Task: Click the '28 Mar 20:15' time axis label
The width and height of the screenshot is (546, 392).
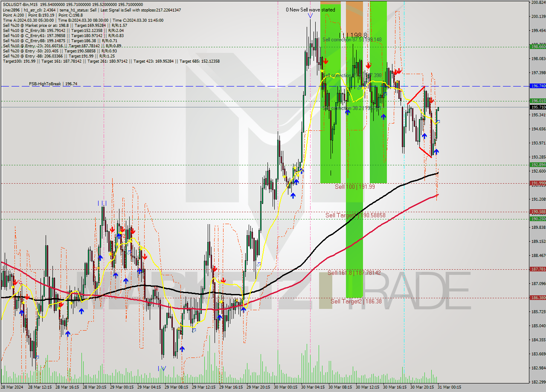Action: (x=96, y=387)
